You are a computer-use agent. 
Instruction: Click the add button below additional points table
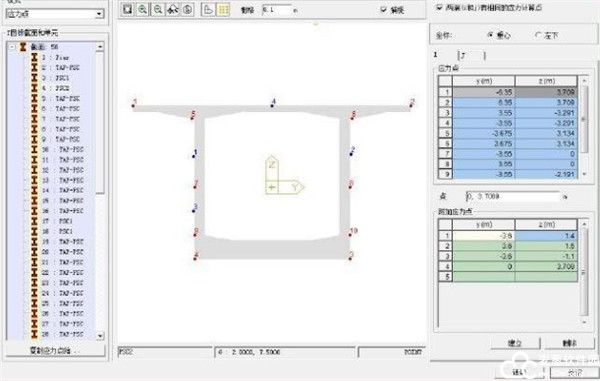[x=515, y=343]
